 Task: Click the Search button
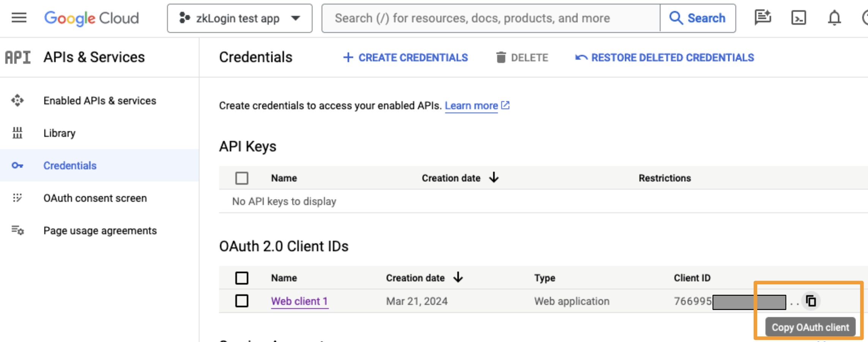point(698,18)
